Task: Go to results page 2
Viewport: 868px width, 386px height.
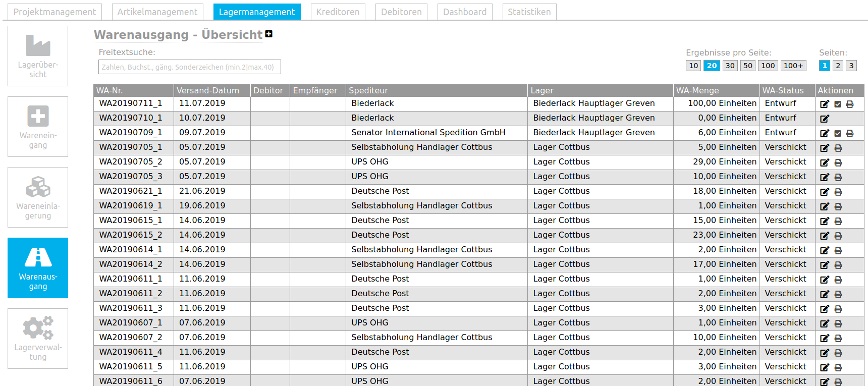Action: 838,66
